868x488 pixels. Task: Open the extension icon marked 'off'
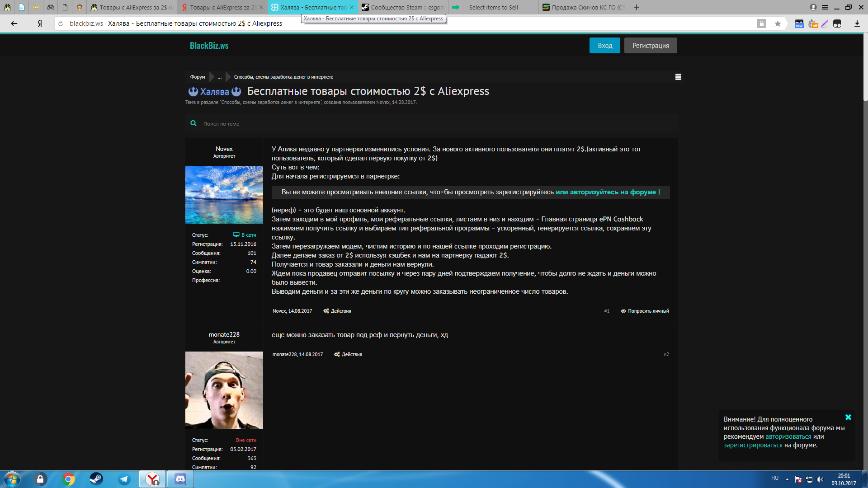pos(813,23)
